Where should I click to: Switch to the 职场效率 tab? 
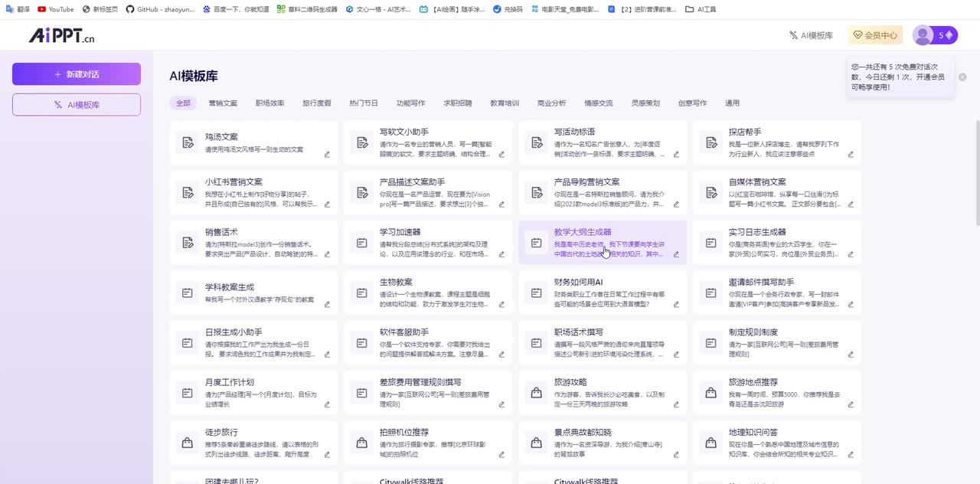pos(269,103)
